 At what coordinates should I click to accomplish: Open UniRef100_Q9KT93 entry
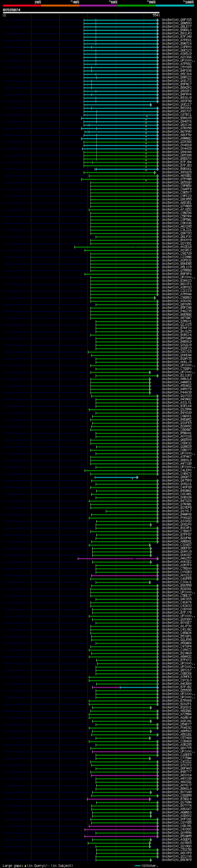pyautogui.click(x=177, y=233)
